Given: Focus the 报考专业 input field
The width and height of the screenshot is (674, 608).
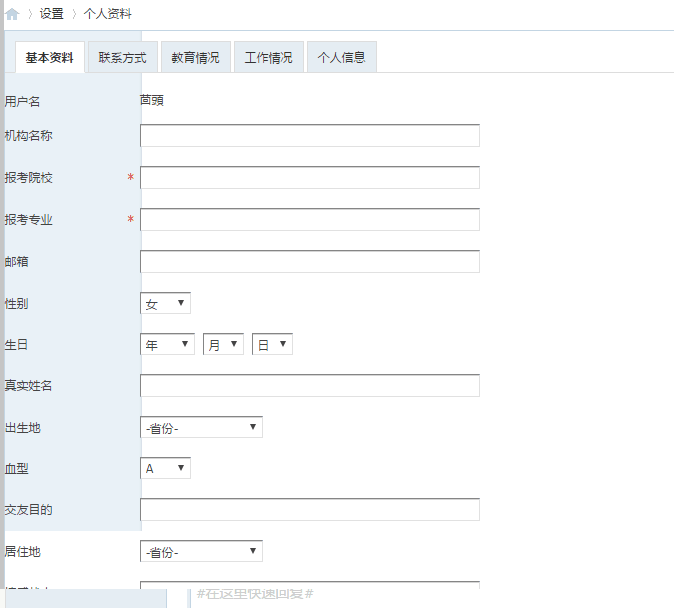Looking at the screenshot, I should coord(310,220).
